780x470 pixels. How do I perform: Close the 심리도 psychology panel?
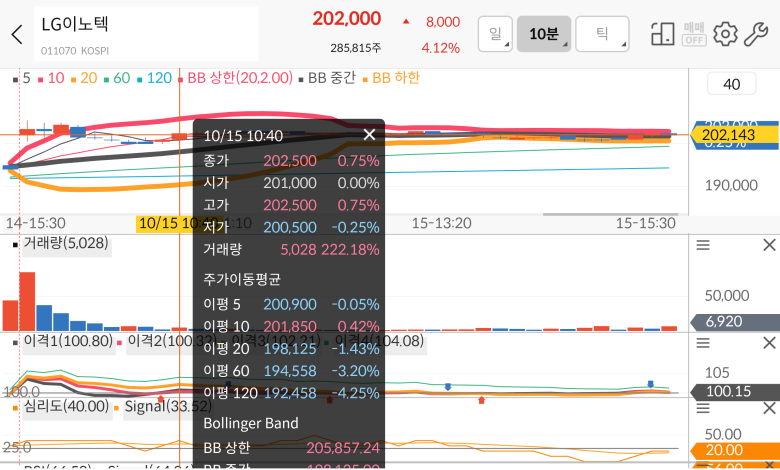(x=769, y=409)
